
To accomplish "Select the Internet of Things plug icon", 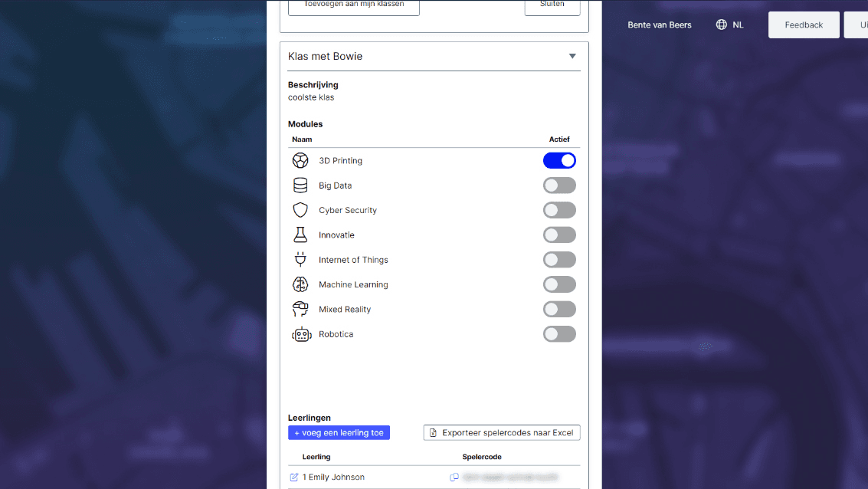I will point(302,259).
